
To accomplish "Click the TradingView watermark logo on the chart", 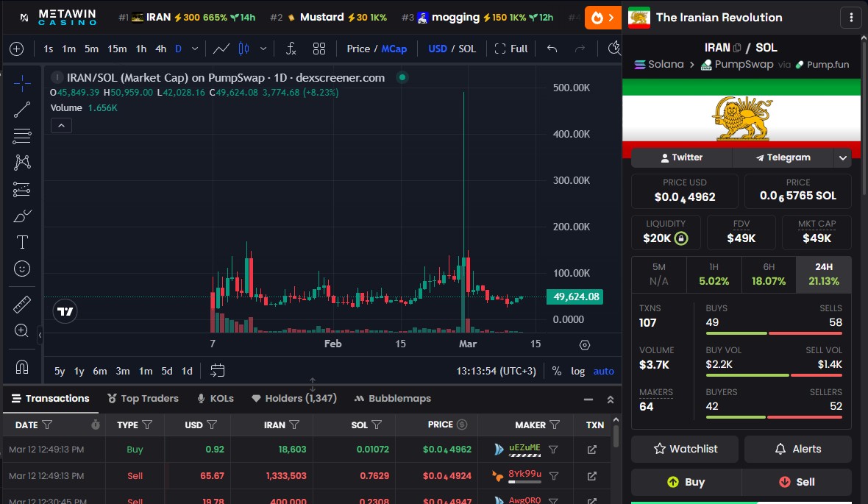I will pyautogui.click(x=65, y=311).
